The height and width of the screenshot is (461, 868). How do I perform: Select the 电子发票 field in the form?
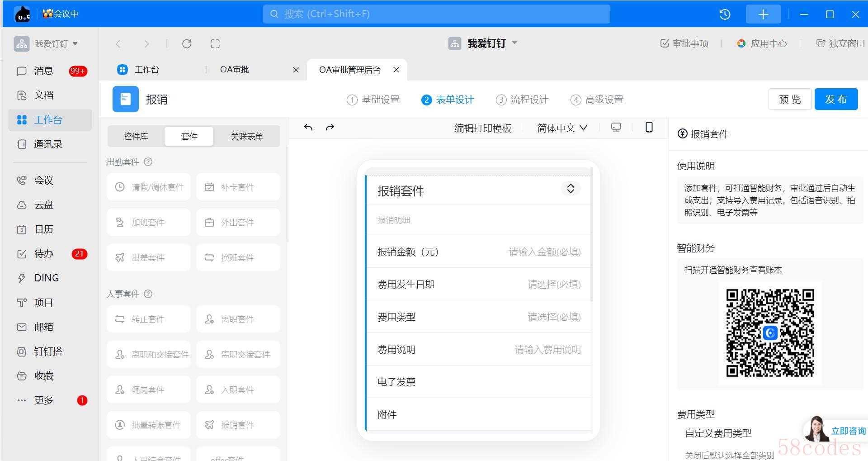pos(479,382)
